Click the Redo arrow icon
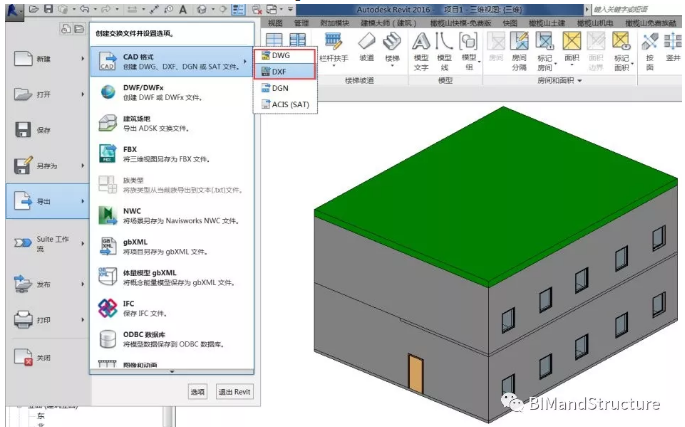 pyautogui.click(x=106, y=9)
